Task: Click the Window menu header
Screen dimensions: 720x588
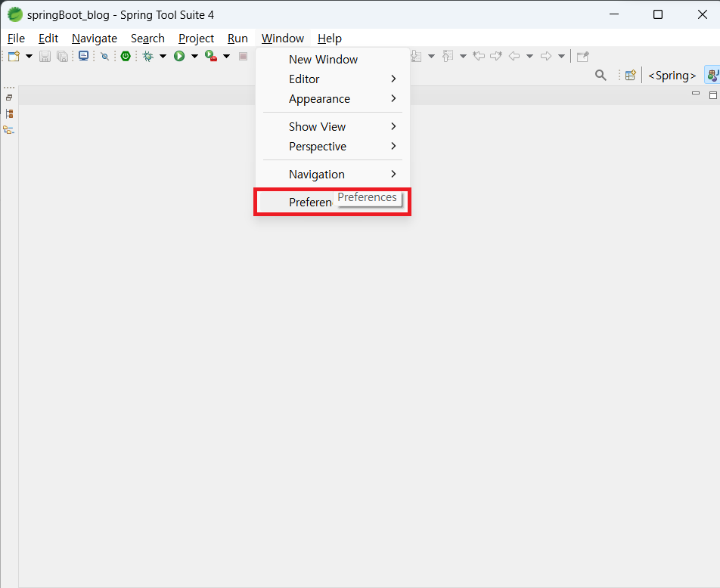Action: point(282,38)
